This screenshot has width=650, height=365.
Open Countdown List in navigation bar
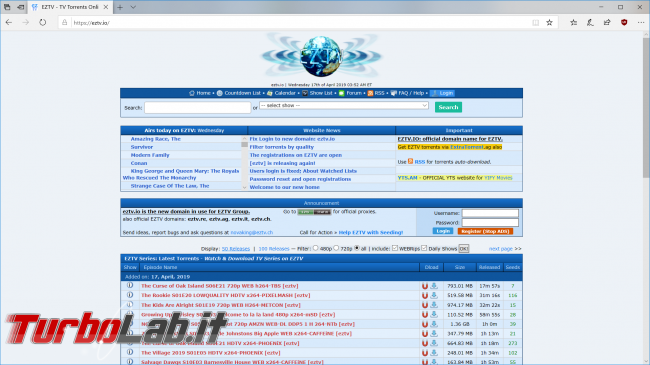(x=239, y=93)
